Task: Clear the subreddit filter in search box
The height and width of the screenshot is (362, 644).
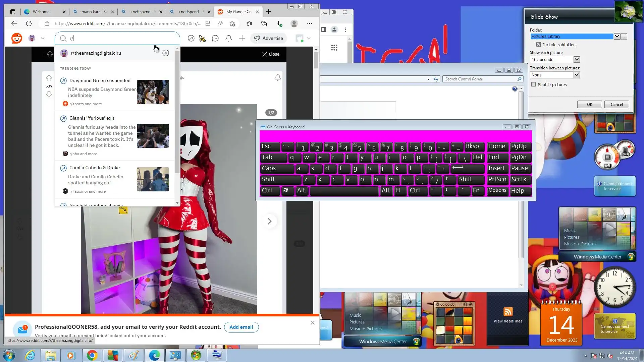Action: [166, 53]
